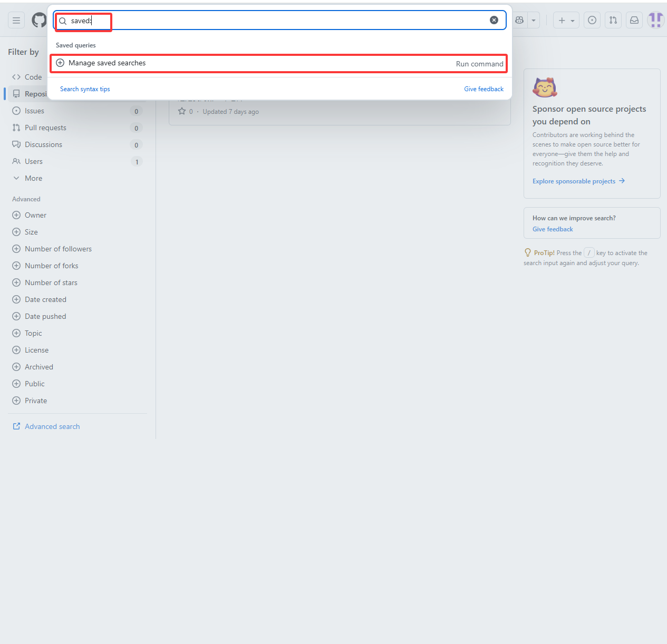This screenshot has width=667, height=644.
Task: Open the create new plus dropdown
Action: point(566,21)
